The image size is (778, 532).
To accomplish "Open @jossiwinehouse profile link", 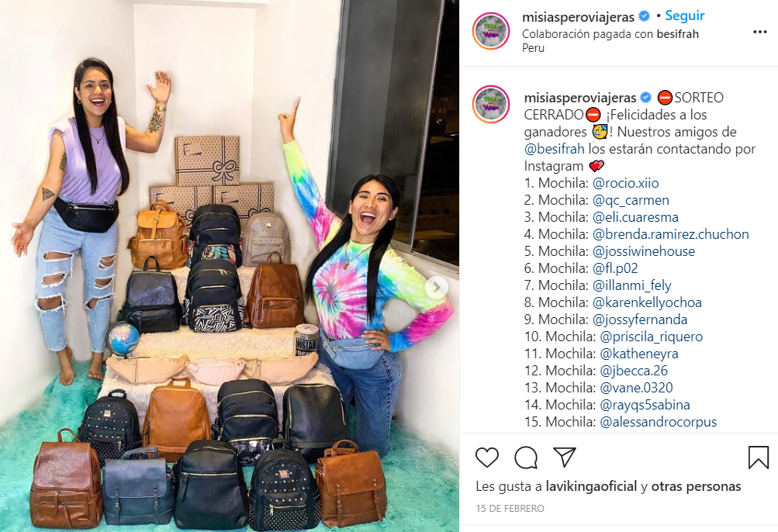I will pyautogui.click(x=644, y=251).
